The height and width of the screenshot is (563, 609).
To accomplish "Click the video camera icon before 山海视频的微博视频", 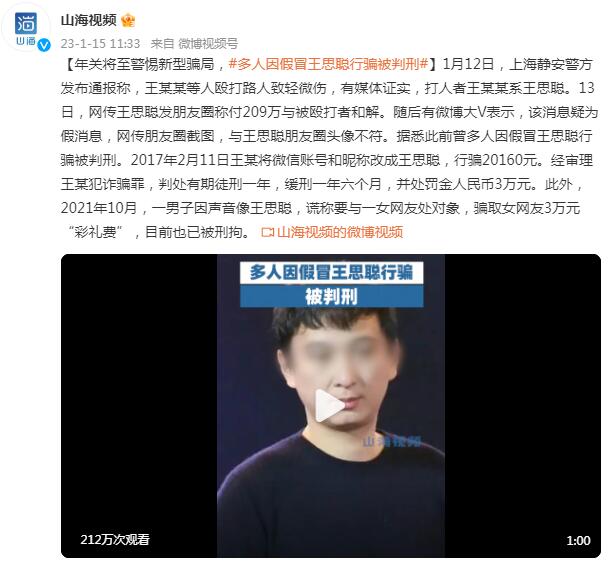I will [x=268, y=232].
